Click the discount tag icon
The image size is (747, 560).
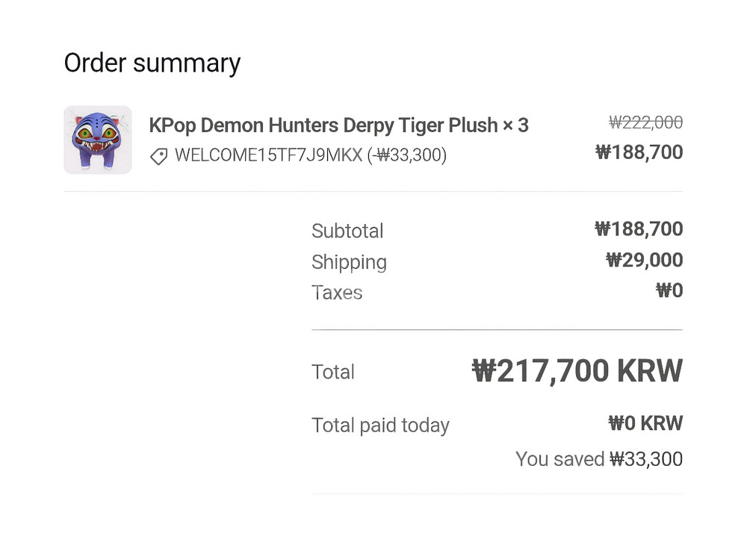158,156
